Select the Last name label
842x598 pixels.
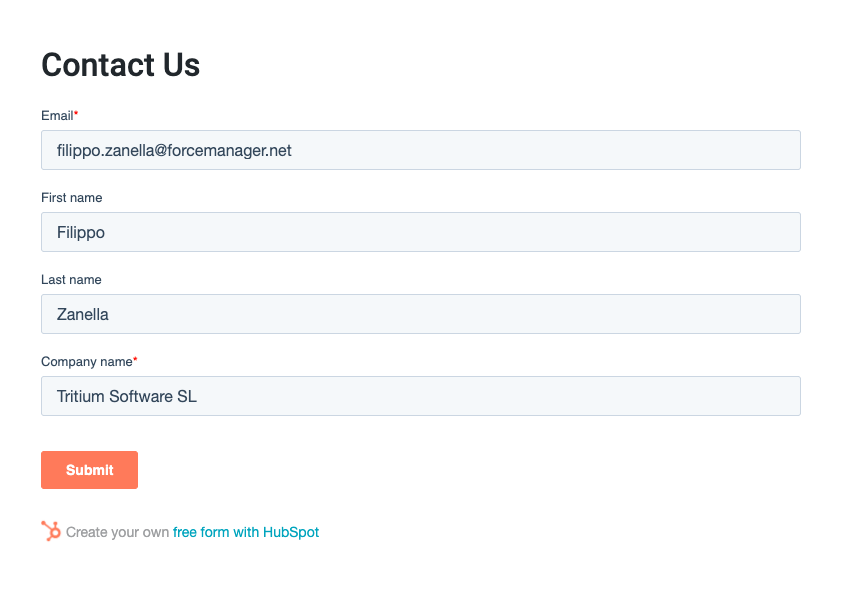71,280
